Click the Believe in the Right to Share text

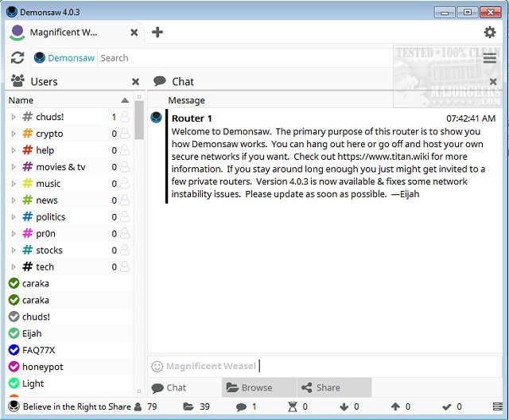coord(77,406)
